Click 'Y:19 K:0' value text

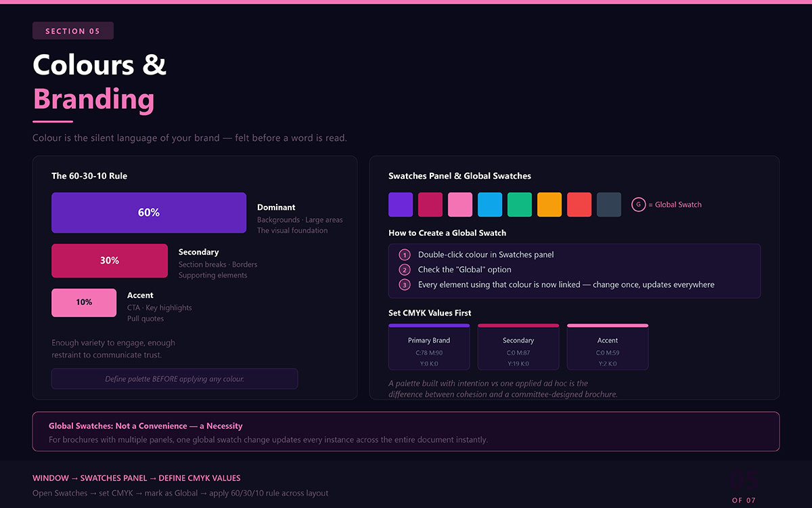518,364
